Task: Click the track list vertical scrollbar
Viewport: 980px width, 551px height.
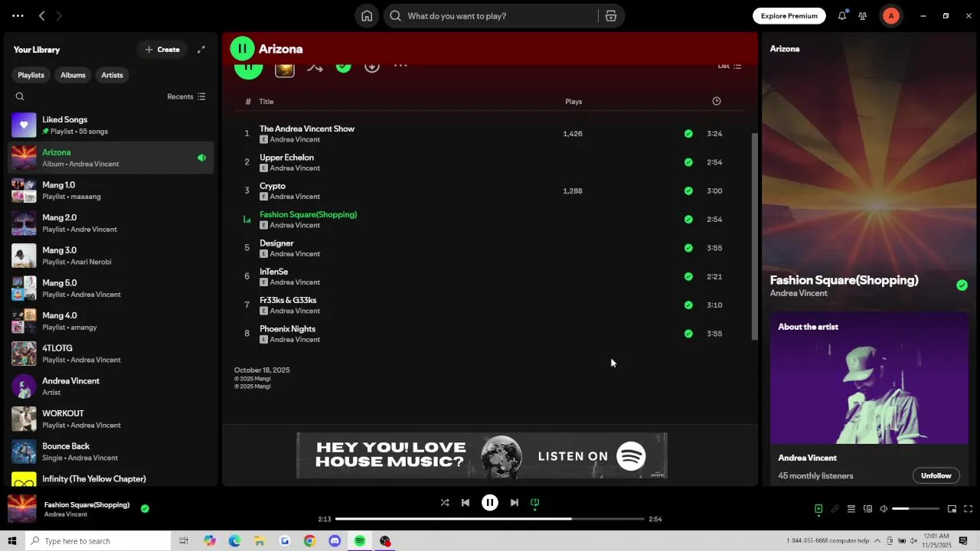Action: [754, 236]
